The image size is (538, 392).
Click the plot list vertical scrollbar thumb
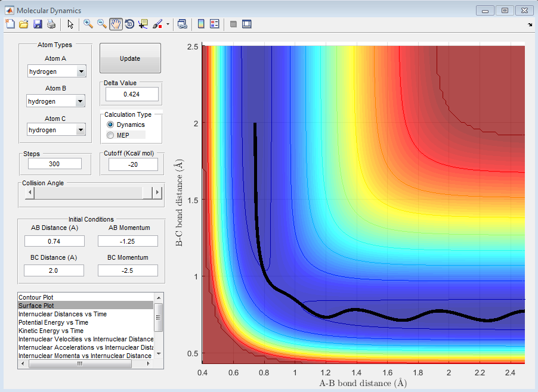tap(159, 318)
